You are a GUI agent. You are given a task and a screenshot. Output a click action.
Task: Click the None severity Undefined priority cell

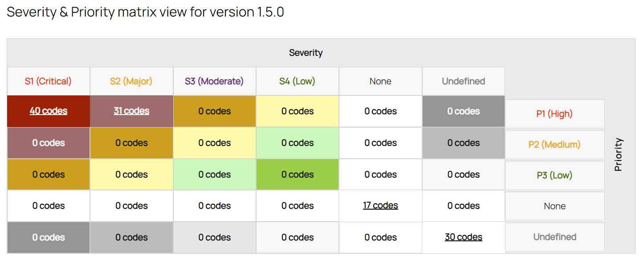click(380, 238)
